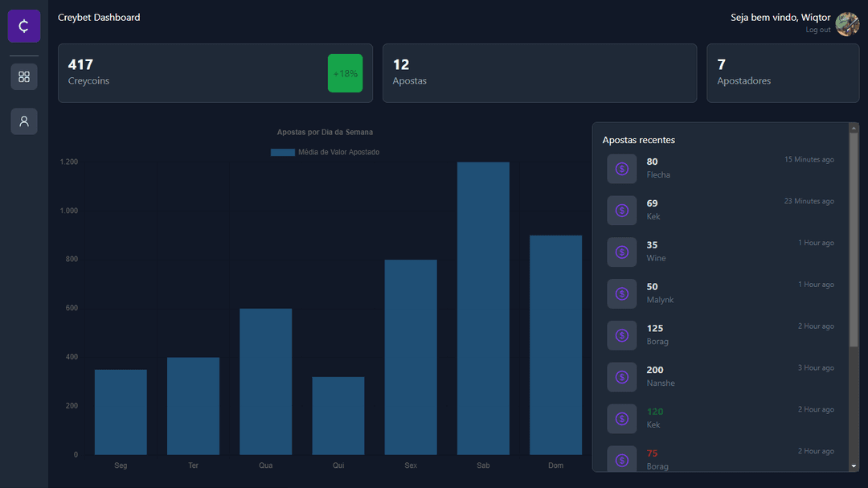Click the blue legend color box
This screenshot has width=868, height=488.
click(281, 151)
